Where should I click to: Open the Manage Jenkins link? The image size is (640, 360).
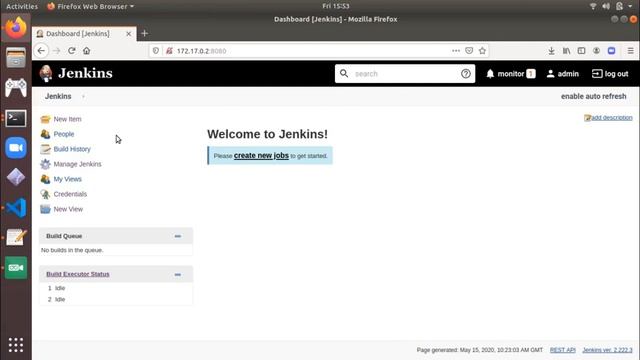click(x=78, y=164)
